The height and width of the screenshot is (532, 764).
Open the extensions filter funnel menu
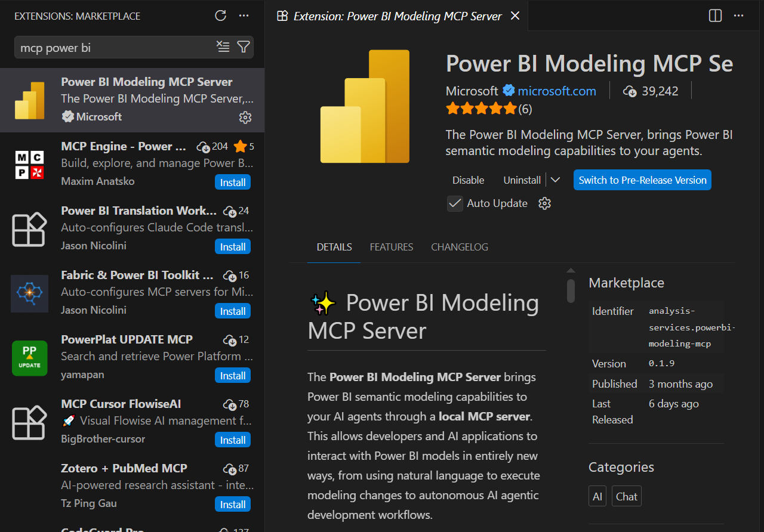[244, 47]
